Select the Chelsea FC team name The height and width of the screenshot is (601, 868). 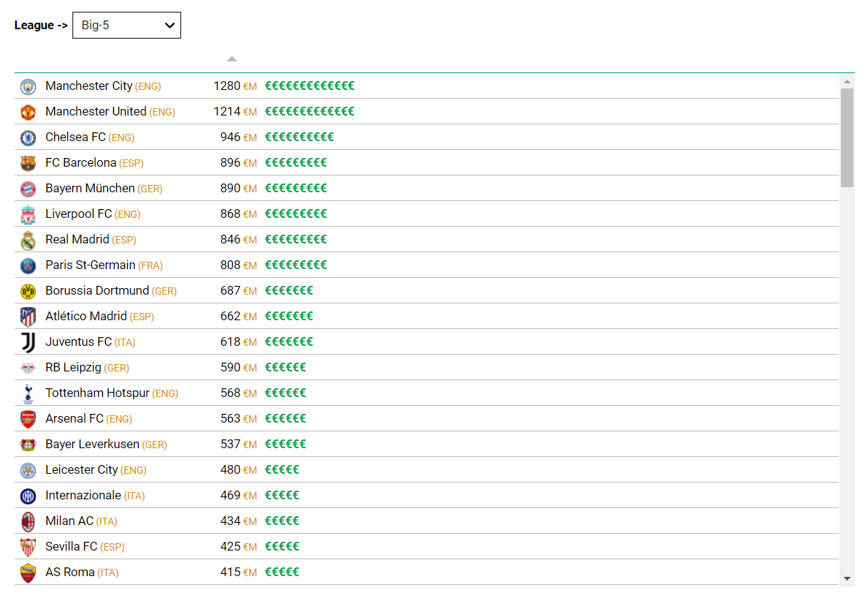(75, 137)
